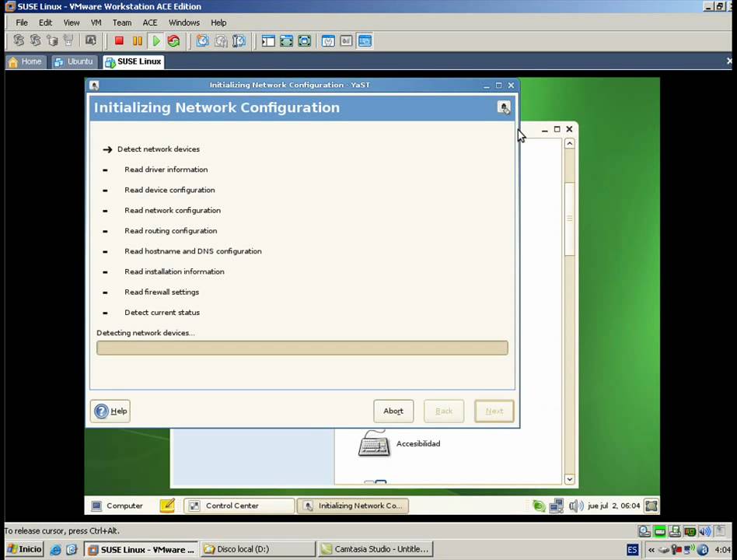Click Camtasia Studio taskbar button
737x560 pixels.
pyautogui.click(x=375, y=549)
